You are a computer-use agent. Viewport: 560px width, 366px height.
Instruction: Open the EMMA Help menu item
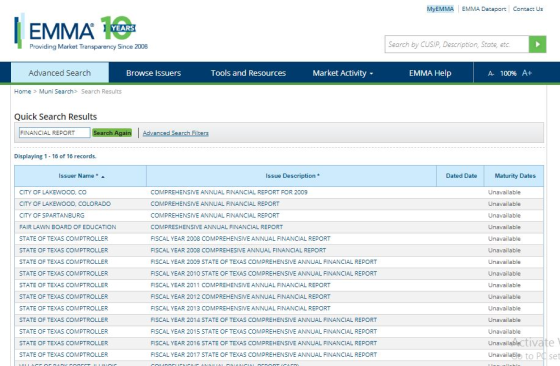pyautogui.click(x=430, y=73)
